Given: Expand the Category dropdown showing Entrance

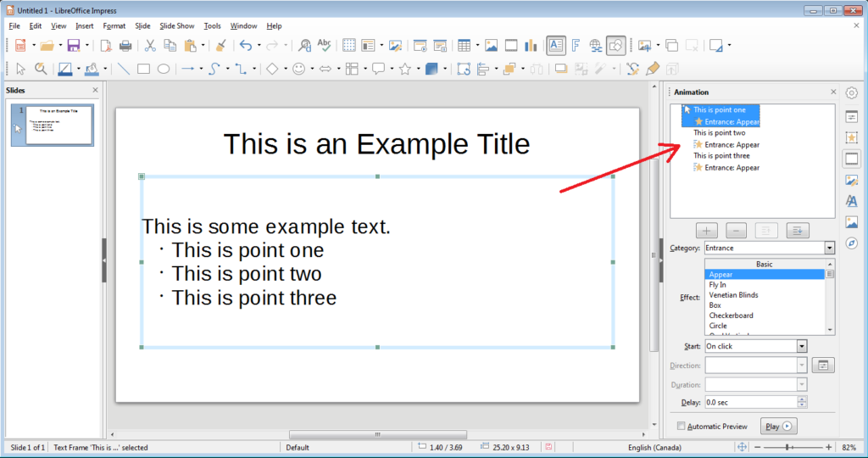Looking at the screenshot, I should pyautogui.click(x=829, y=248).
